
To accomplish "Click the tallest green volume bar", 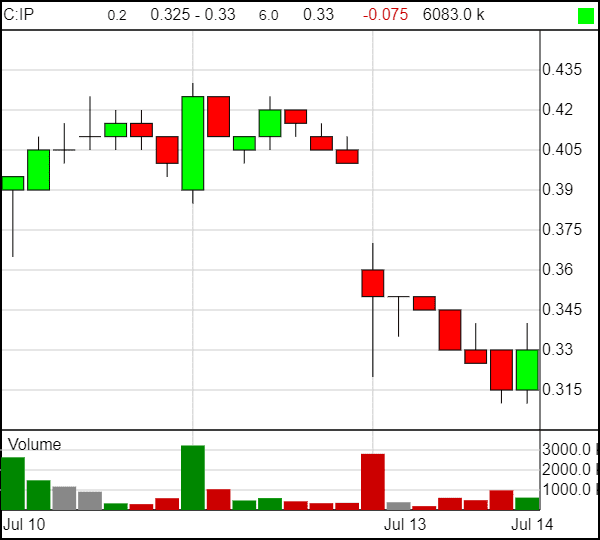I will [193, 478].
